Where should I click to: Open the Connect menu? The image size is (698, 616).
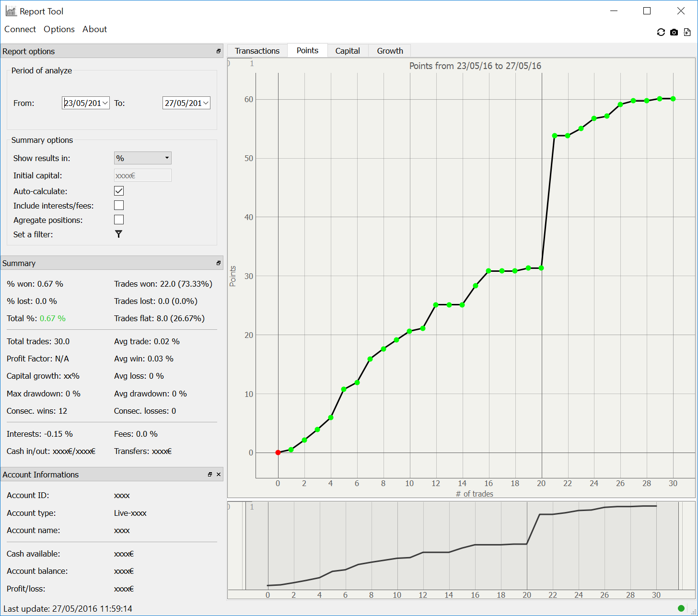(20, 29)
